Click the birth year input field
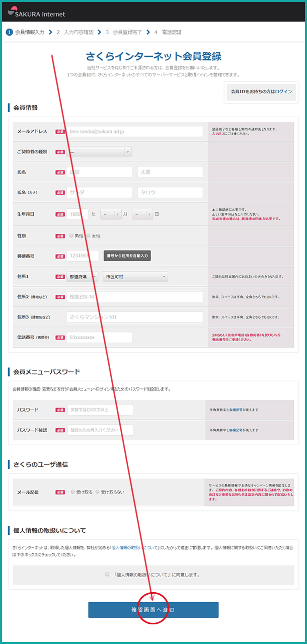The image size is (307, 644). click(78, 214)
